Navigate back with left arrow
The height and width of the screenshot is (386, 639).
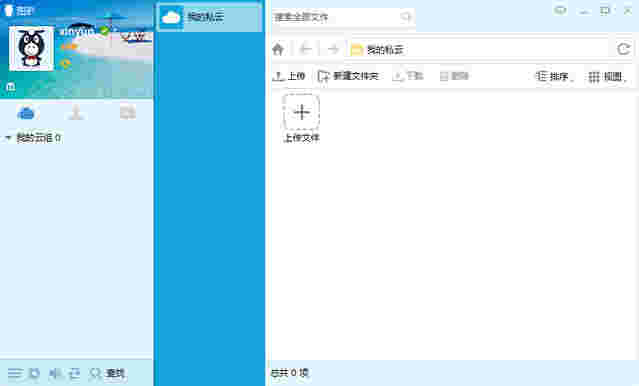point(305,49)
